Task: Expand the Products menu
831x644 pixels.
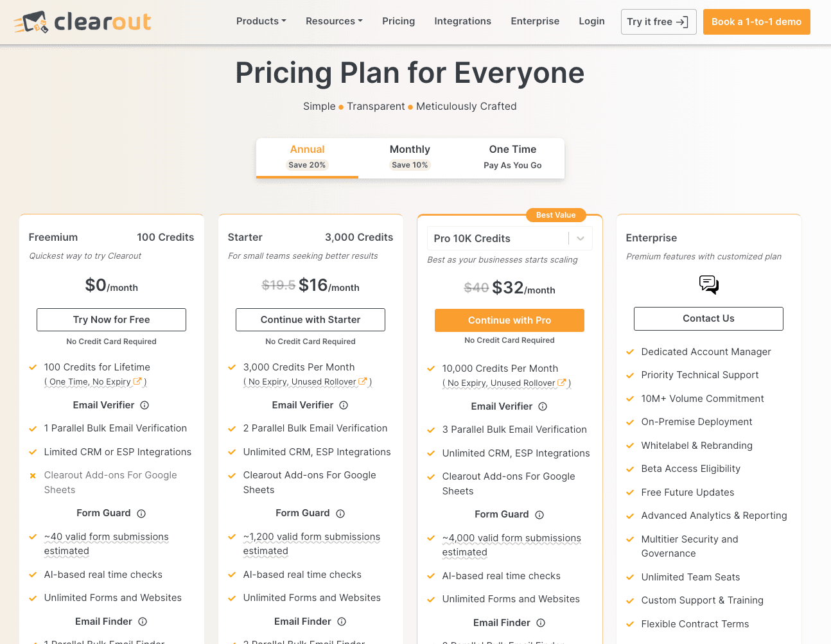Action: (261, 21)
